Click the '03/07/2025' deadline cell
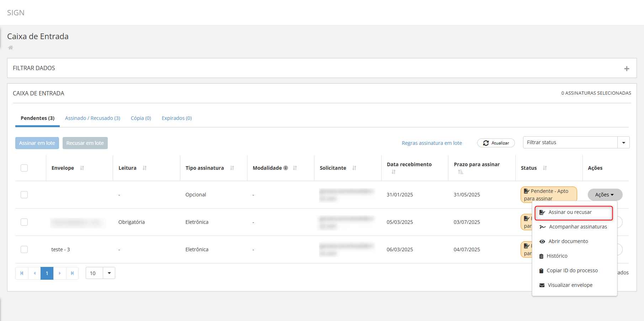Screen dimensions: 644x321 coord(467,222)
